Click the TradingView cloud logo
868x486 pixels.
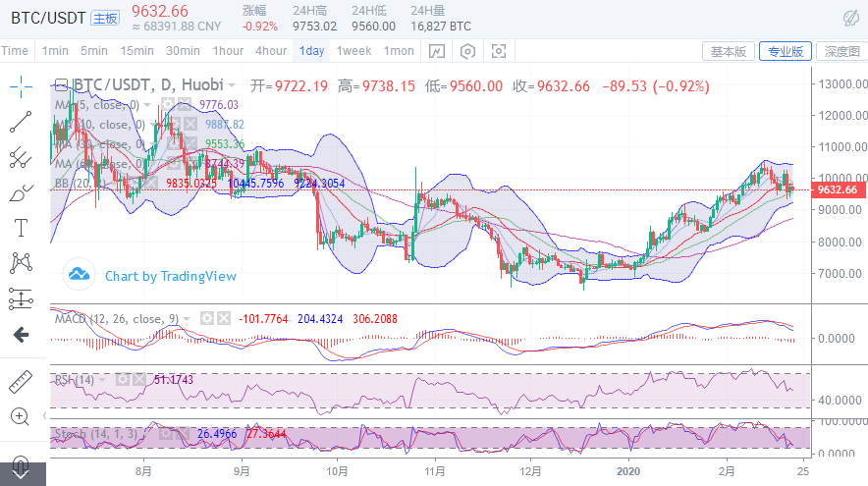(x=80, y=274)
